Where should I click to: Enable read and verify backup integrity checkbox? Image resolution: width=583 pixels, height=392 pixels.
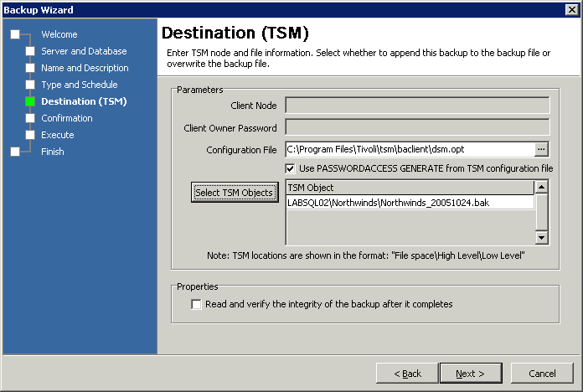point(197,304)
